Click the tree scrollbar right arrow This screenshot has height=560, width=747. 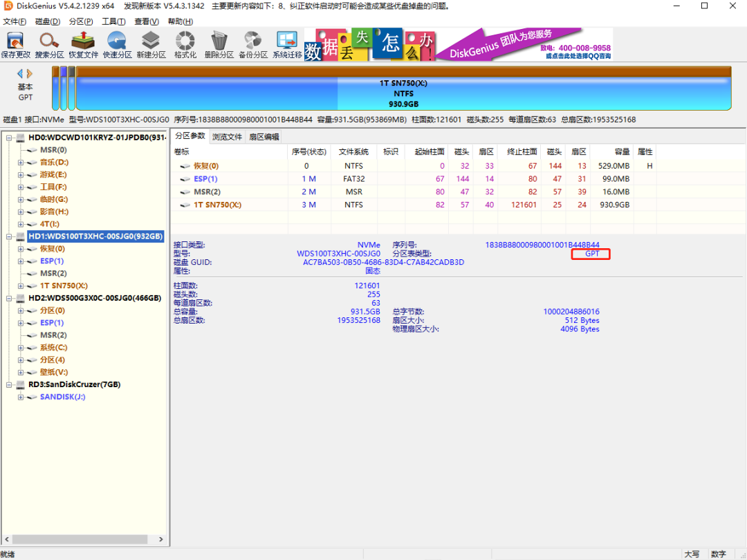161,539
